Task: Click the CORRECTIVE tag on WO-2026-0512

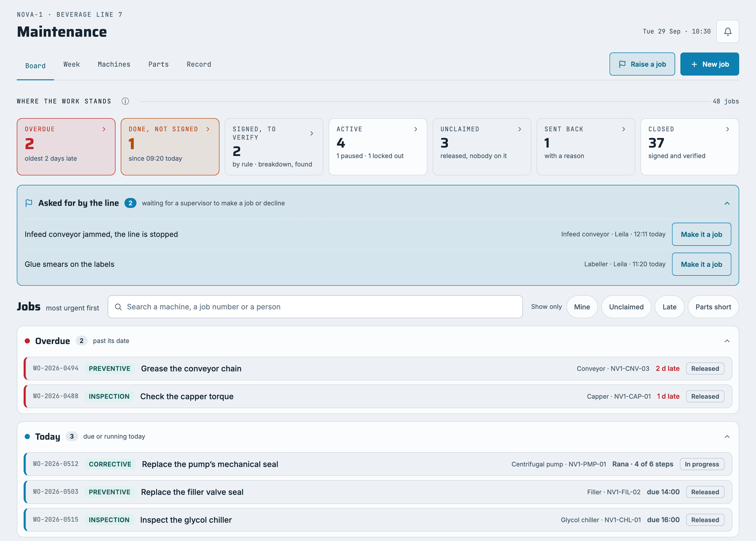Action: 110,464
